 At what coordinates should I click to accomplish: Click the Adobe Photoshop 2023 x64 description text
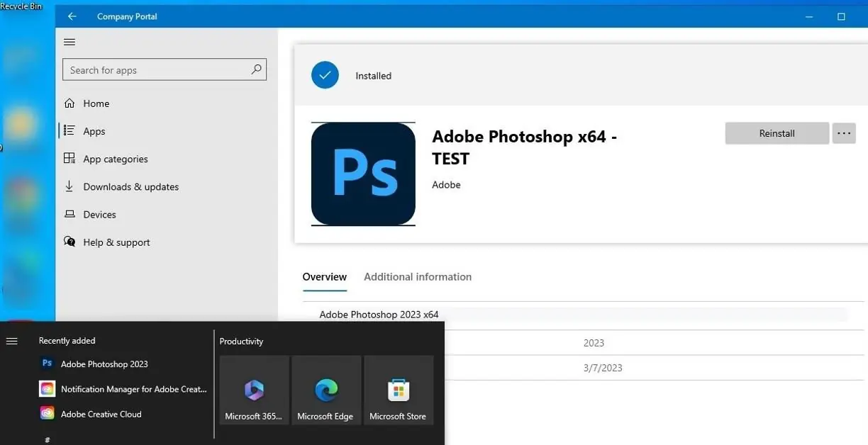379,314
